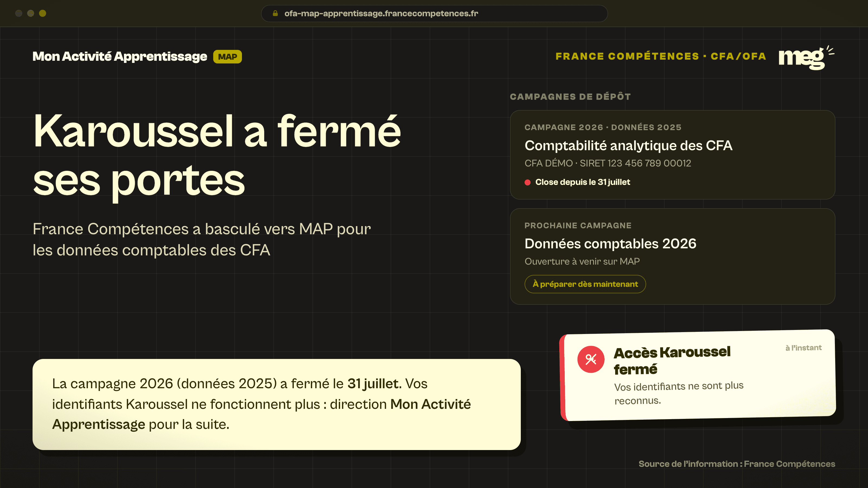This screenshot has height=488, width=868.
Task: Click 'CAMPAGNE 2026 · DONNÉES 2025' label
Action: [603, 127]
